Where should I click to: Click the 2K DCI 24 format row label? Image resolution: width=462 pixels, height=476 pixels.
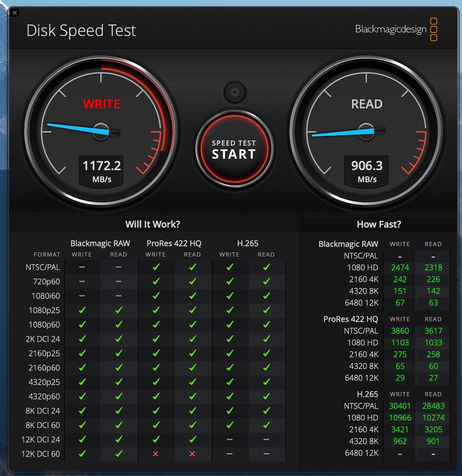tap(42, 339)
